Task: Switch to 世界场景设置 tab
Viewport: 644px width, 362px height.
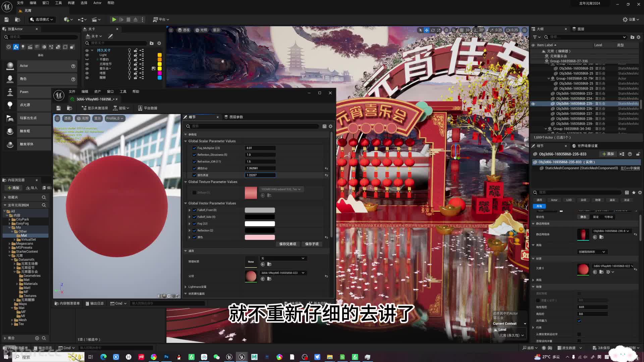Action: tap(585, 146)
